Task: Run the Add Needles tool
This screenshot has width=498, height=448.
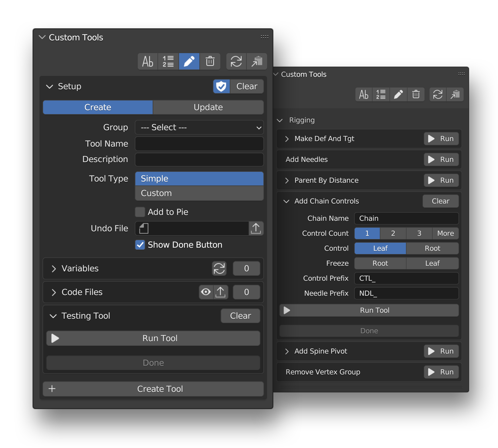Action: pyautogui.click(x=441, y=160)
